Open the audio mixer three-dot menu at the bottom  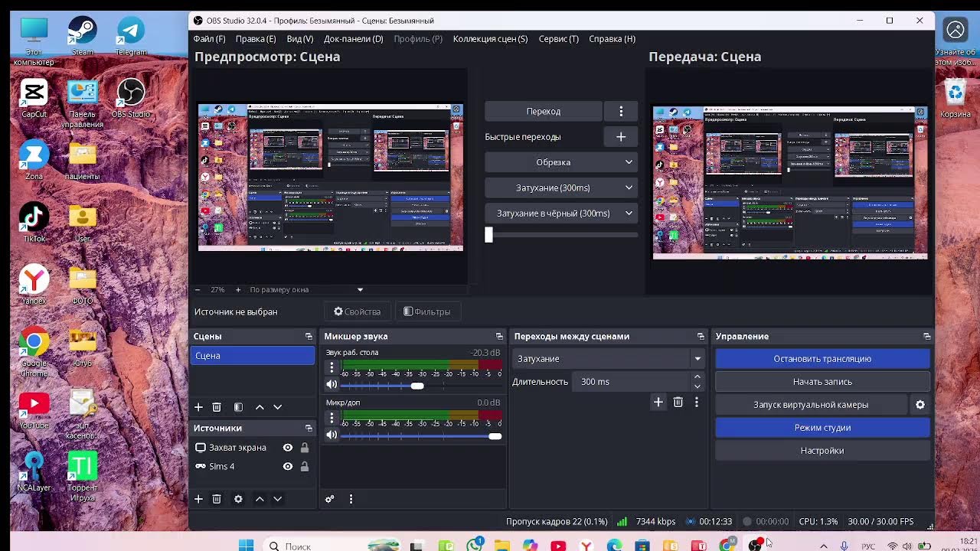point(351,499)
